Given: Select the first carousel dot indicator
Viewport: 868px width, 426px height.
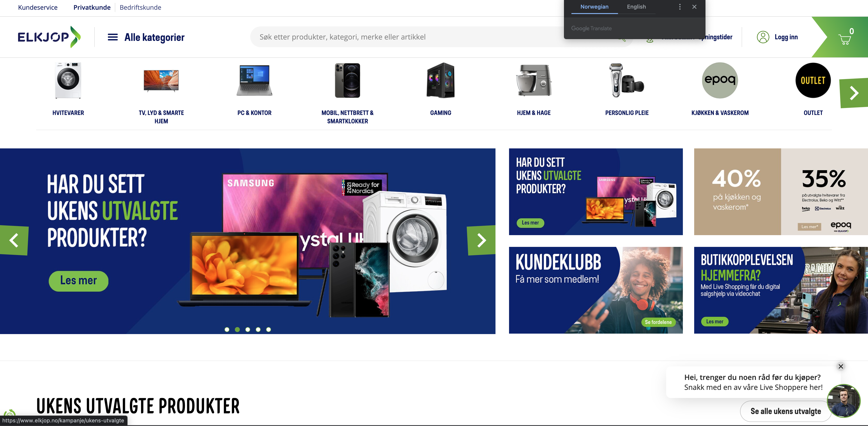Looking at the screenshot, I should tap(227, 329).
